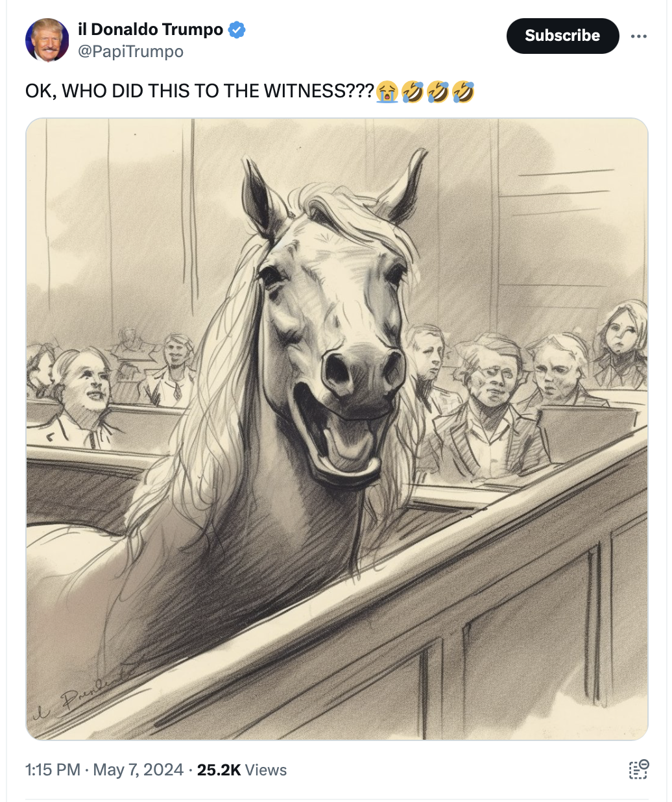Open the il Donaldo Trumpo profile avatar
The height and width of the screenshot is (802, 672).
click(x=47, y=40)
